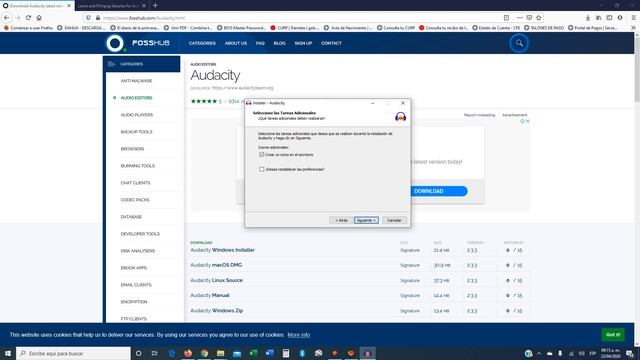Open the Calculator taskbar icon
Image resolution: width=640 pixels, height=360 pixels.
pos(286,353)
